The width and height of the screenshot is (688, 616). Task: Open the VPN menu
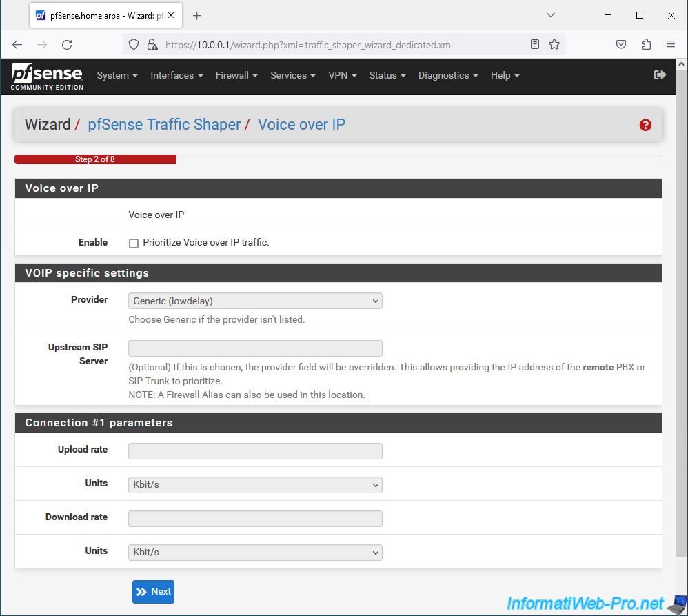342,75
